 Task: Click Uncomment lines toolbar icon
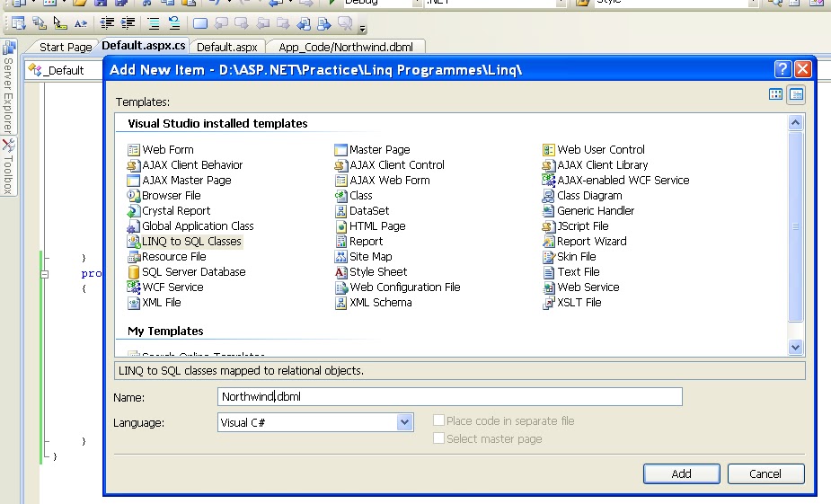[x=173, y=22]
